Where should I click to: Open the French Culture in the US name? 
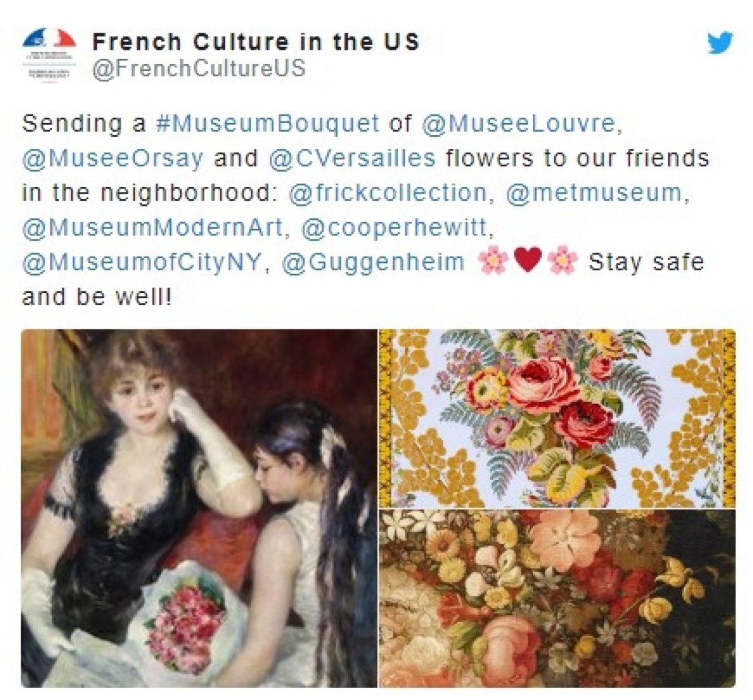tap(256, 42)
